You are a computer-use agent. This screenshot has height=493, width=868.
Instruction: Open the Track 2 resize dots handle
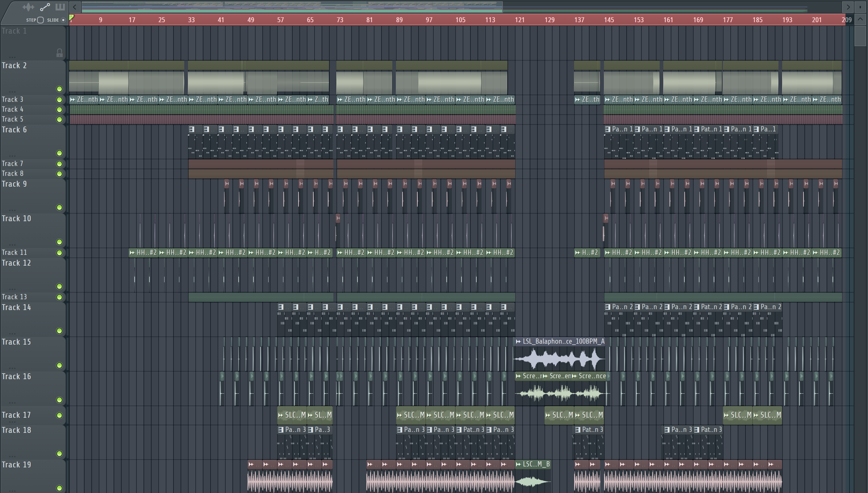click(x=12, y=92)
